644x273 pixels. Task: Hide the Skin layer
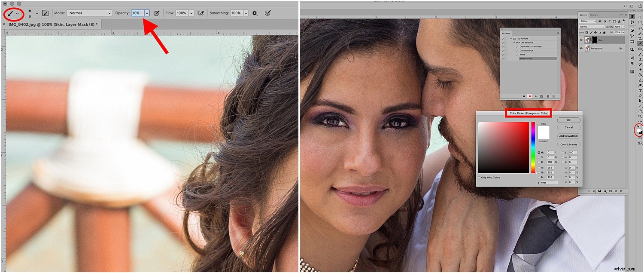581,40
